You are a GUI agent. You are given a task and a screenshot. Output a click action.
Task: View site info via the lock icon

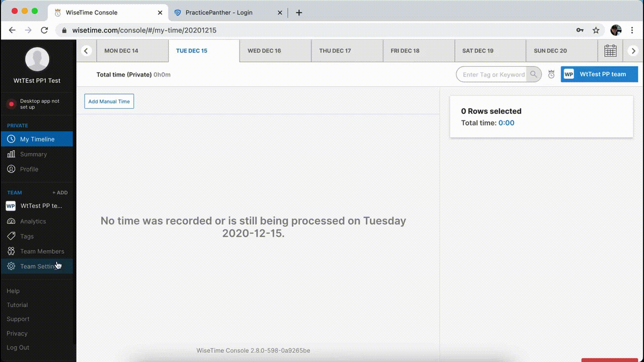click(x=64, y=30)
